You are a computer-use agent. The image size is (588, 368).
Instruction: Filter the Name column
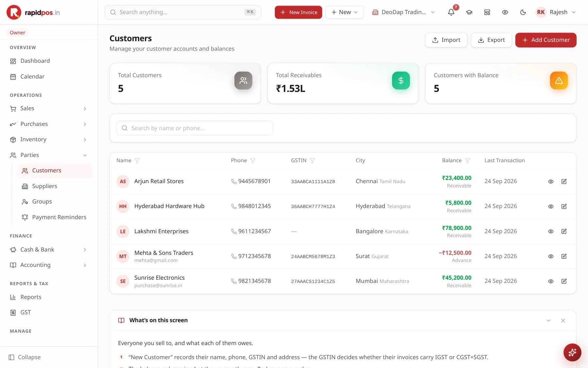(x=137, y=161)
